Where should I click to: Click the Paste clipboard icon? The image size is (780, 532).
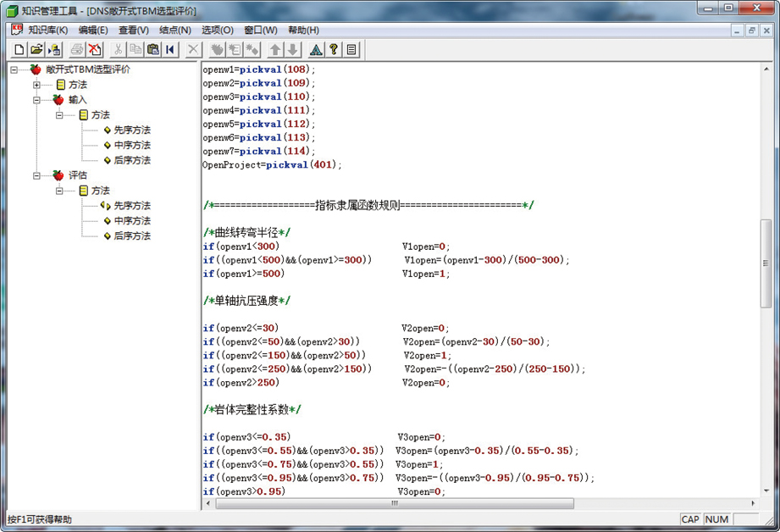coord(153,49)
